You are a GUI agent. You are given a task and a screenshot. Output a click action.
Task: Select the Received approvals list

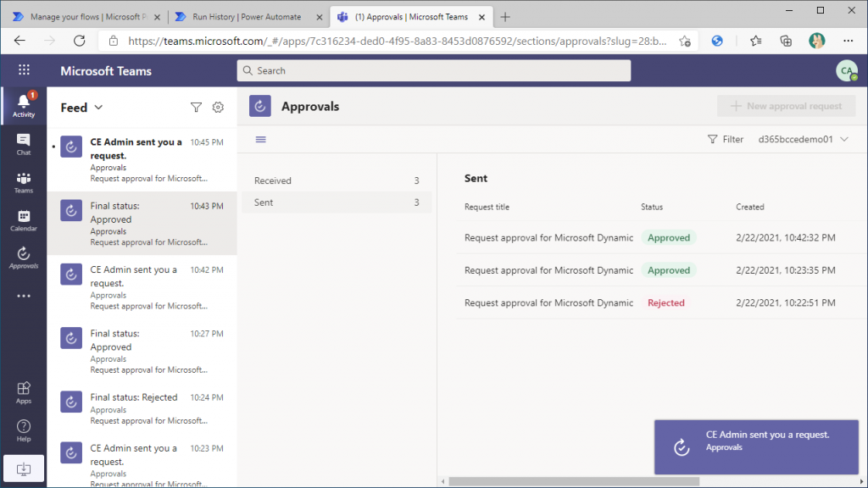(337, 180)
